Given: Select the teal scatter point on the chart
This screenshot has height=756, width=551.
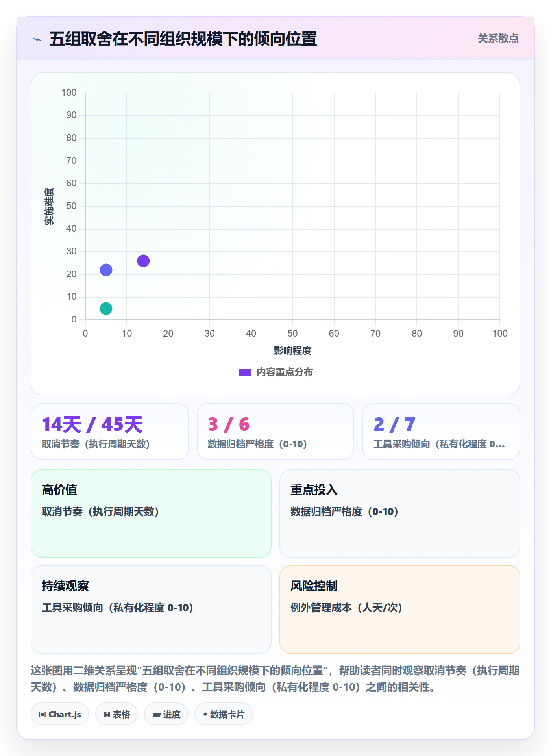Looking at the screenshot, I should (x=106, y=308).
